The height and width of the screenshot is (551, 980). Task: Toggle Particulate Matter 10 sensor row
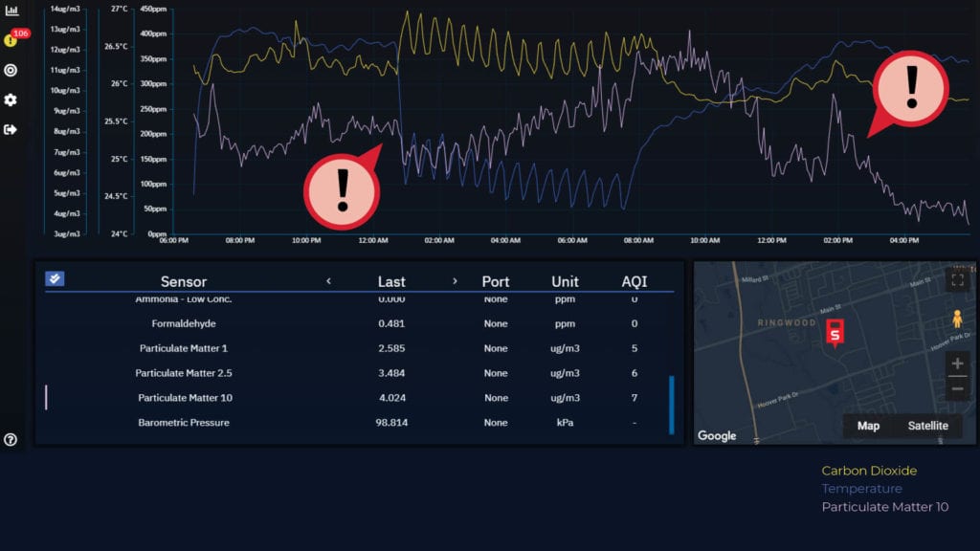pyautogui.click(x=185, y=398)
